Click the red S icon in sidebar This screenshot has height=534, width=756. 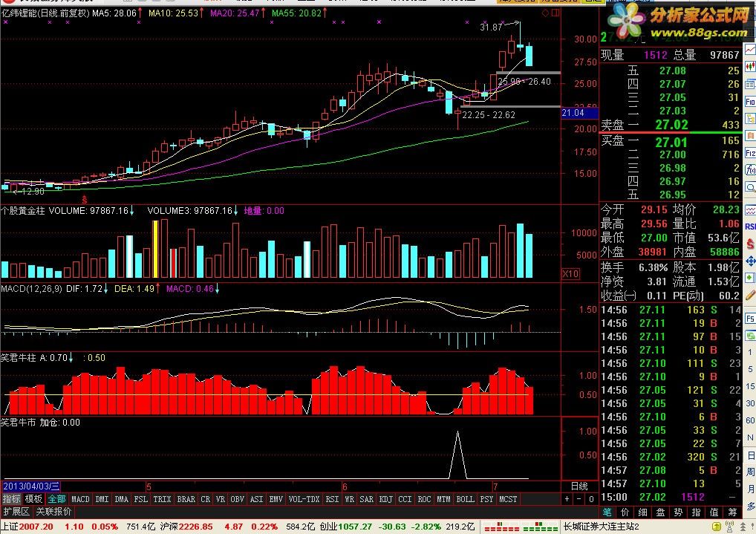pyautogui.click(x=750, y=244)
